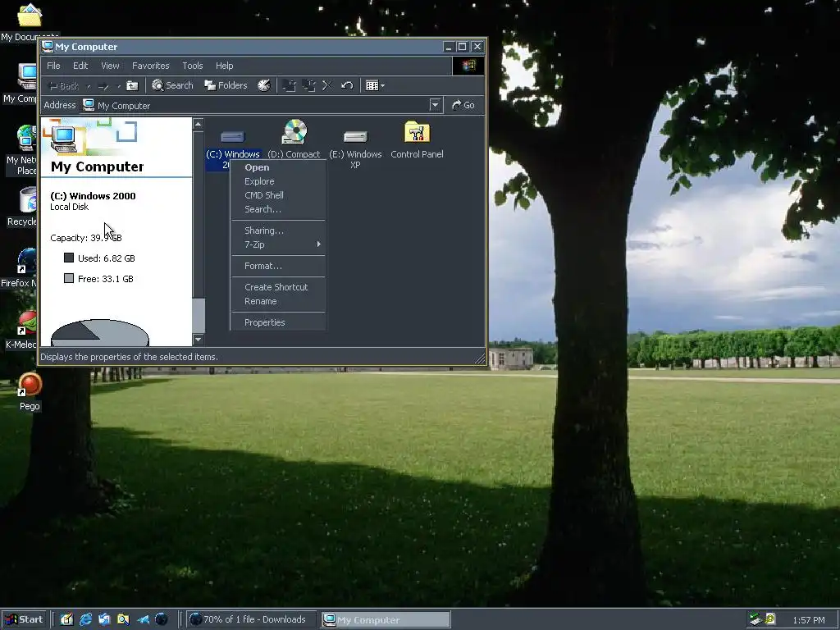
Task: Click the yellow disc tray icon
Action: pyautogui.click(x=770, y=619)
